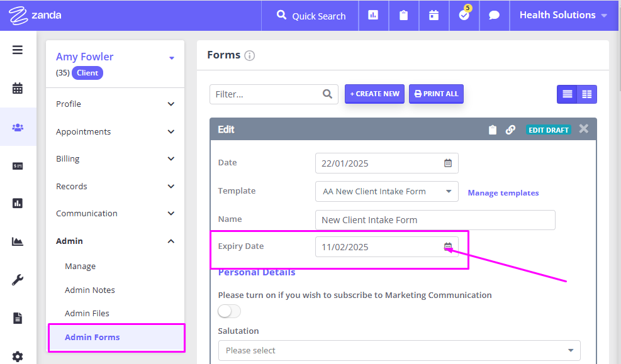Toggle the Marketing Communication subscription switch
This screenshot has width=621, height=364.
point(228,311)
